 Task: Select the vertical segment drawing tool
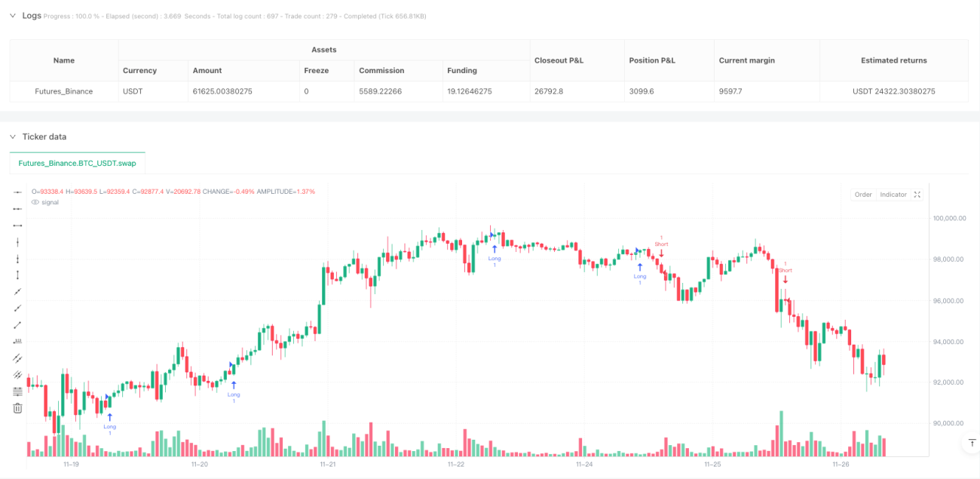17,259
